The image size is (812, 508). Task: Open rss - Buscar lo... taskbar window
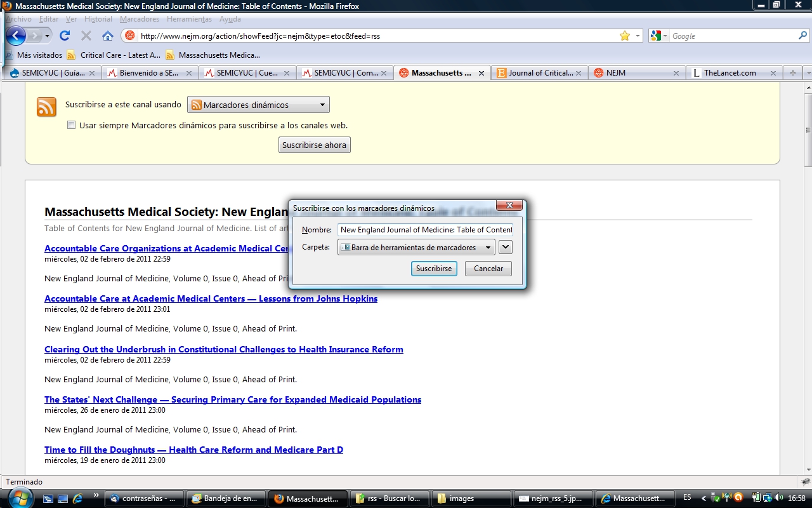(x=391, y=498)
